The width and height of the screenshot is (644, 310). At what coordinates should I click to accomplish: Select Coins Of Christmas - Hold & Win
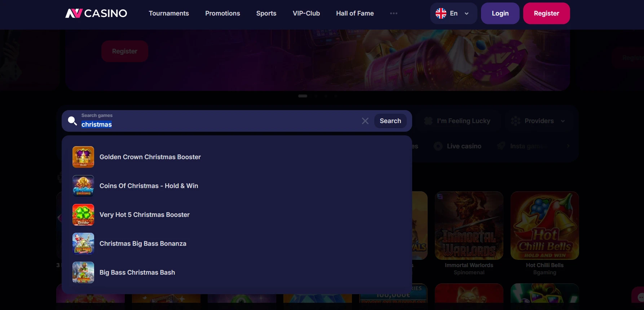click(237, 186)
